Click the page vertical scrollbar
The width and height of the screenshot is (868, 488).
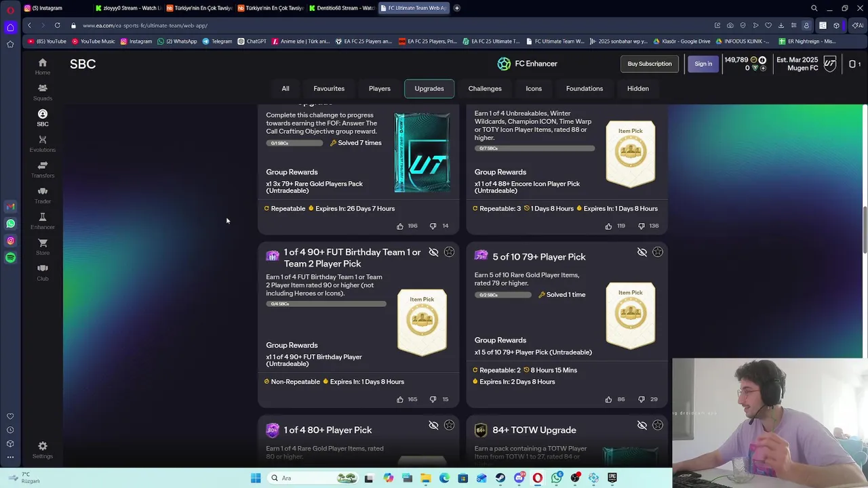pos(865,230)
